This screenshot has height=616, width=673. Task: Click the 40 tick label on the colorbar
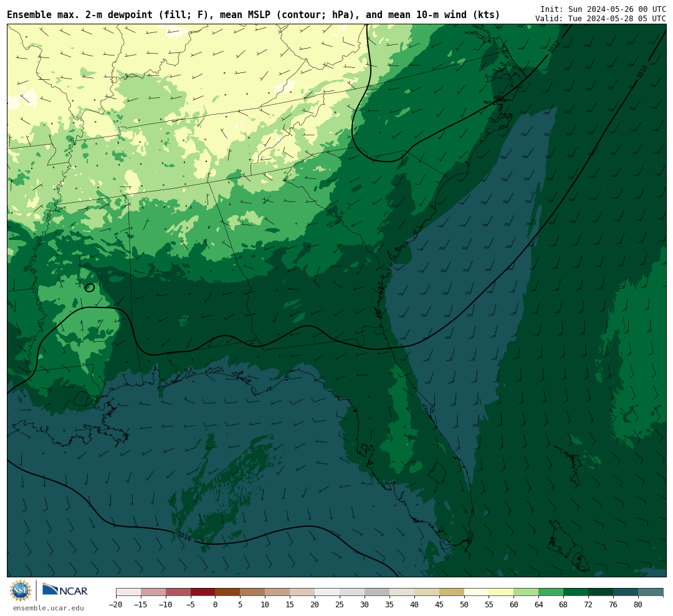(x=414, y=605)
